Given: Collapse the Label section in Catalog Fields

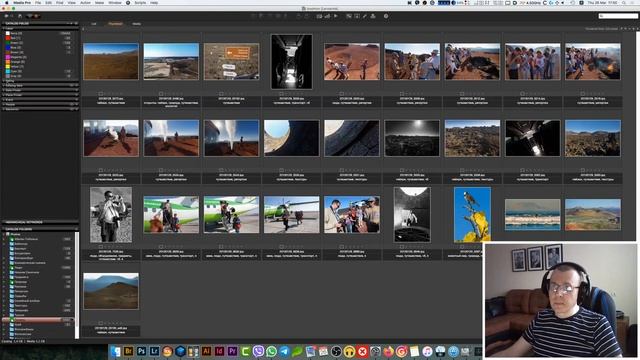Looking at the screenshot, I should coord(3,29).
